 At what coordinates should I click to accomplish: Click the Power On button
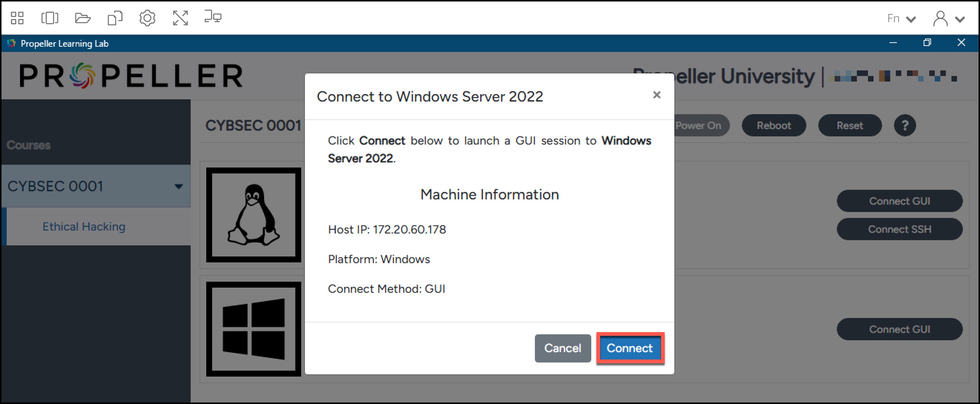pyautogui.click(x=701, y=125)
